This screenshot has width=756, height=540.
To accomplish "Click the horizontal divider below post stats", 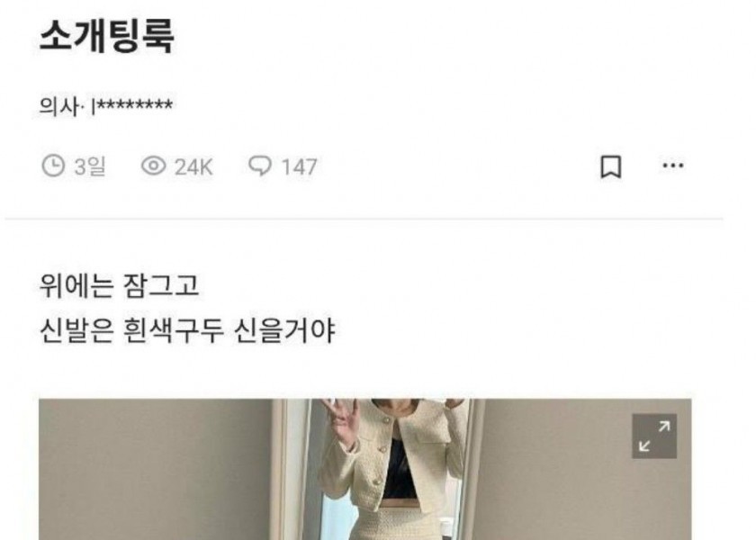I will coord(364,220).
